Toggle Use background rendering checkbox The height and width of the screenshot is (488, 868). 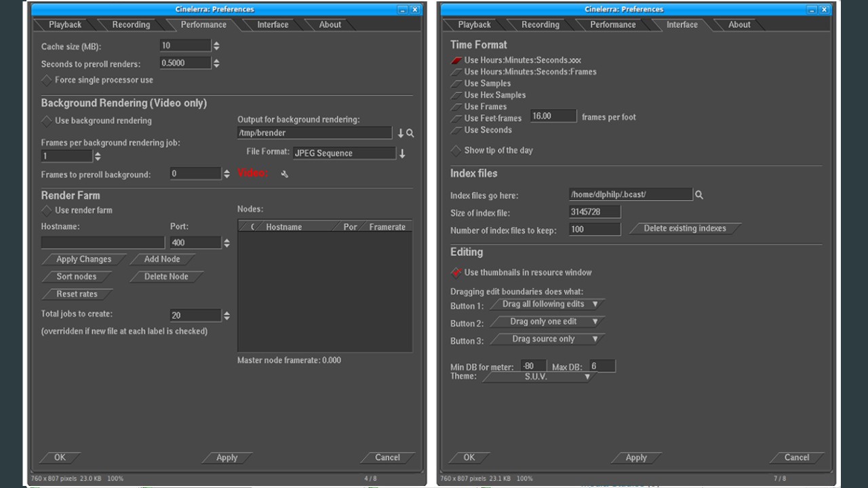[x=47, y=121]
